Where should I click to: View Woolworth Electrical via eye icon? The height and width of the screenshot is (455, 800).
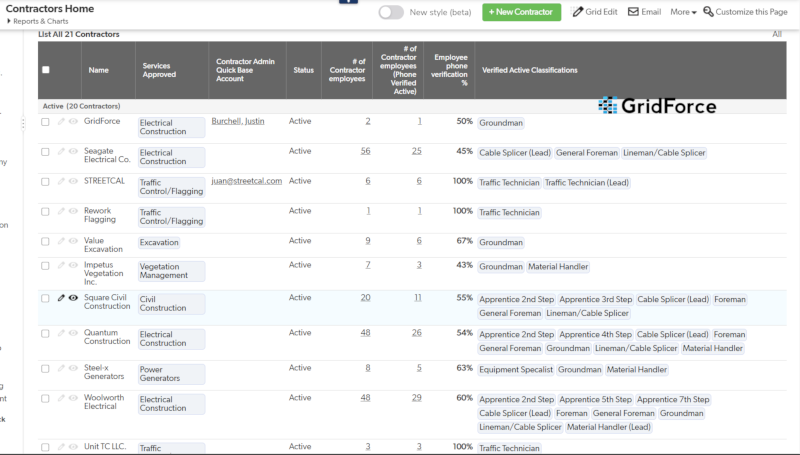point(73,398)
